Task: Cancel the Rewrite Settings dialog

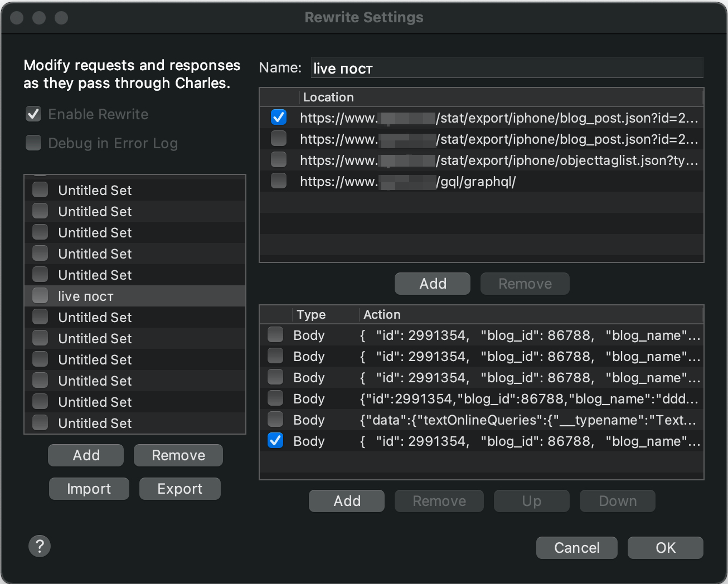Action: [577, 548]
